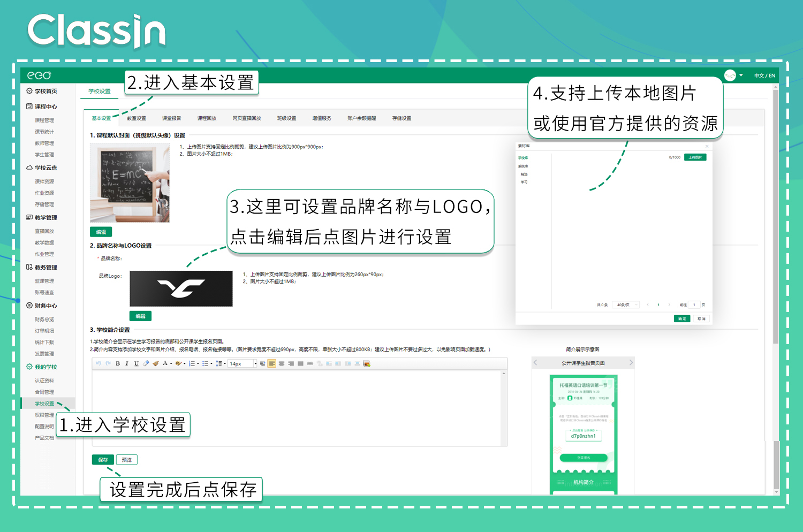Apply font color with the A icon
The image size is (803, 532).
tap(165, 363)
